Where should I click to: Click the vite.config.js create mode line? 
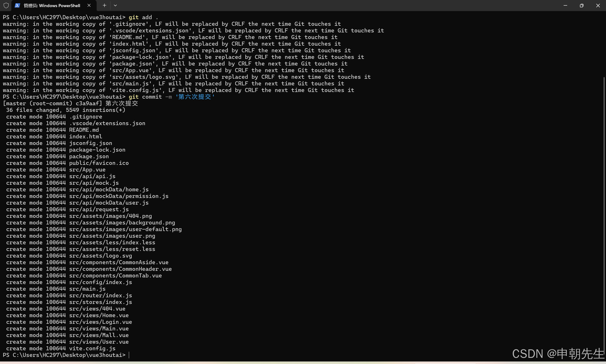61,348
